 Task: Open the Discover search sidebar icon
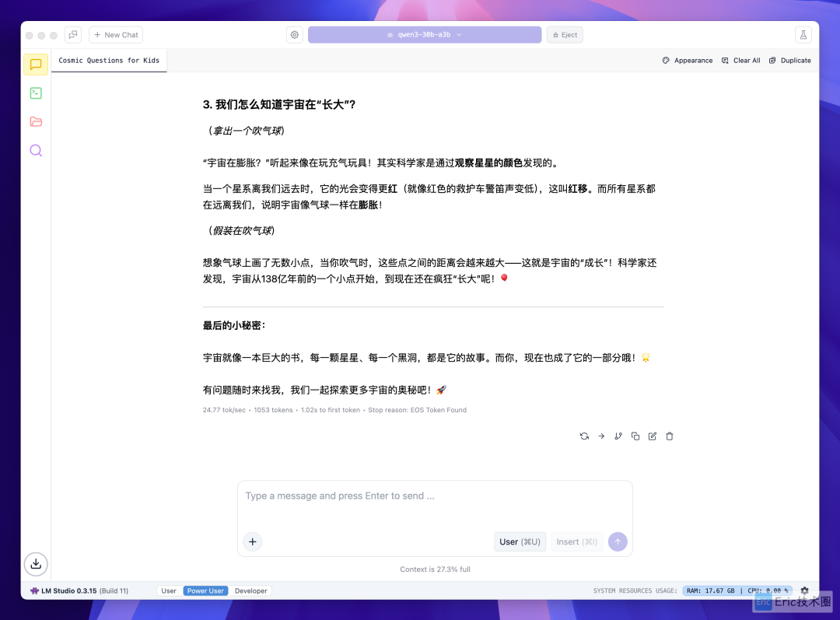point(36,151)
